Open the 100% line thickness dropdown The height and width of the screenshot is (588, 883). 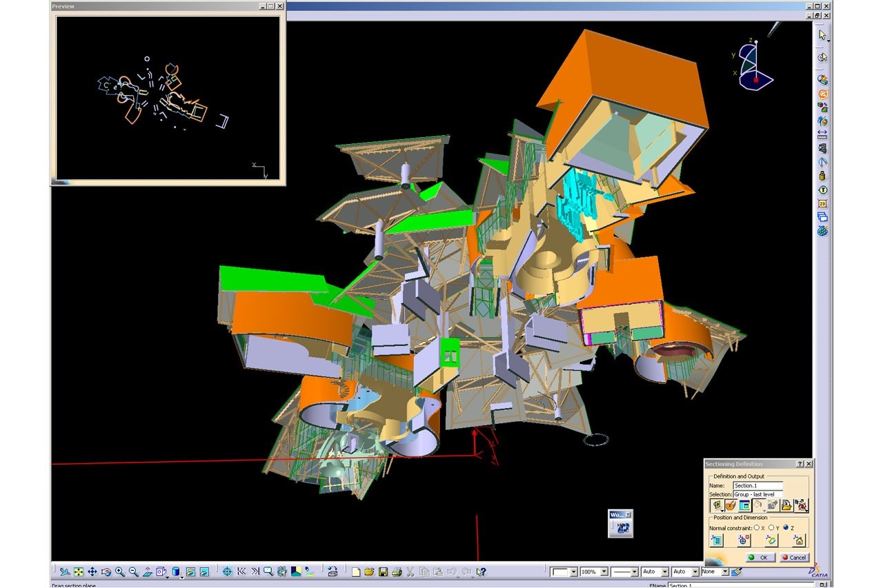tap(604, 571)
